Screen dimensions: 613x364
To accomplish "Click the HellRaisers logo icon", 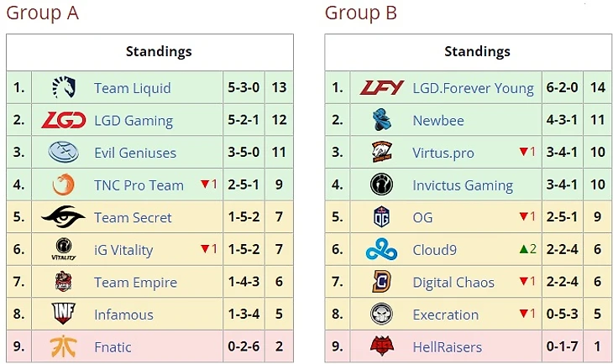I will (382, 346).
